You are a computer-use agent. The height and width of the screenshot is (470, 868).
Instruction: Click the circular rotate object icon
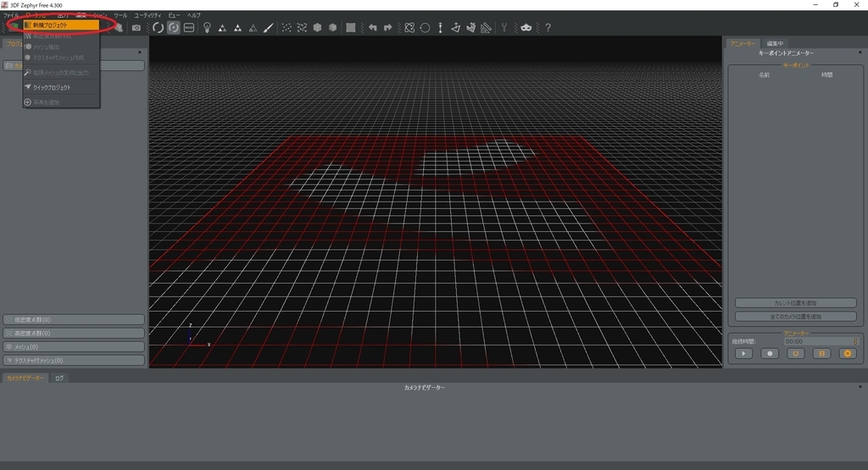coord(426,28)
